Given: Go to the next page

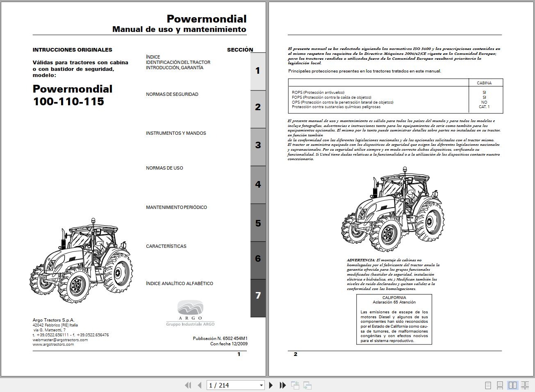Looking at the screenshot, I should click(x=271, y=385).
